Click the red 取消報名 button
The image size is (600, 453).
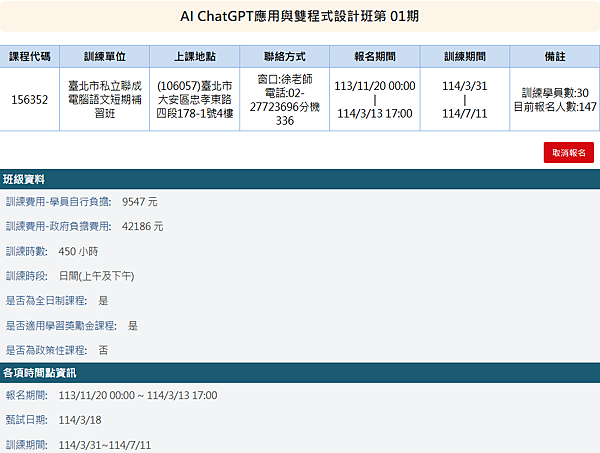point(569,152)
